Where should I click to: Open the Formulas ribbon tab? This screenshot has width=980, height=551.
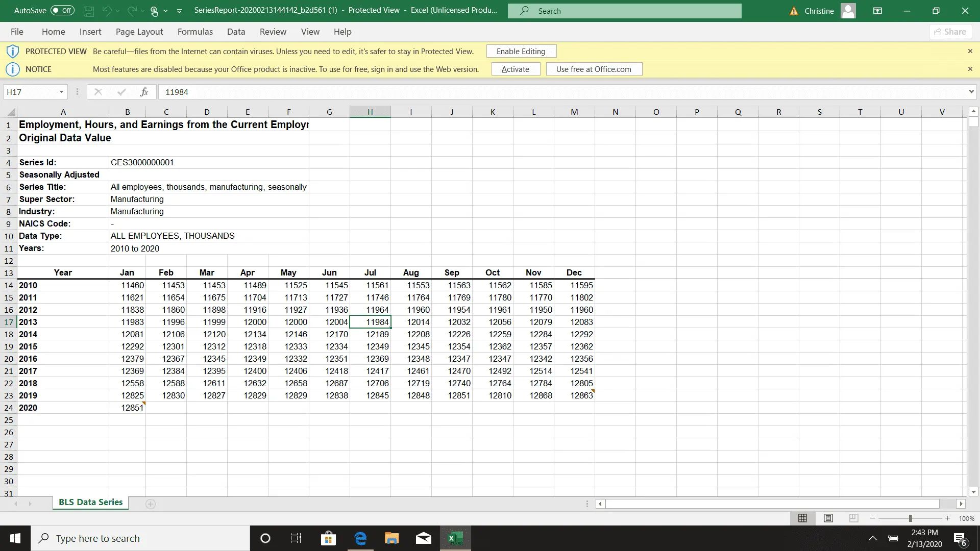[195, 32]
